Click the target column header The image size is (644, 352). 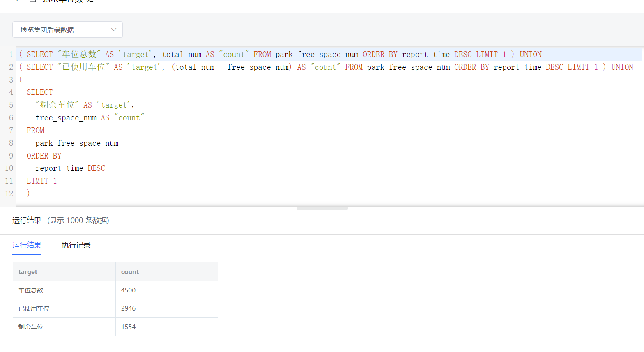pyautogui.click(x=64, y=271)
